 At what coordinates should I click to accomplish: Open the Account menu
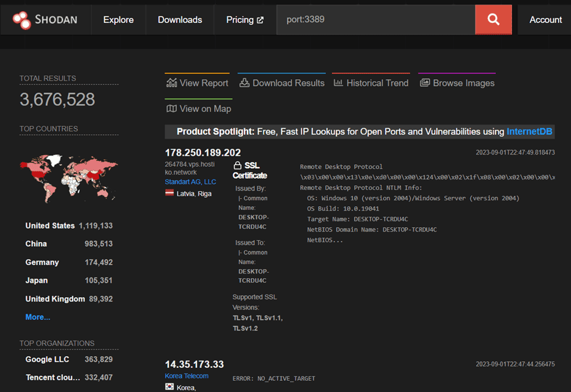(x=545, y=20)
